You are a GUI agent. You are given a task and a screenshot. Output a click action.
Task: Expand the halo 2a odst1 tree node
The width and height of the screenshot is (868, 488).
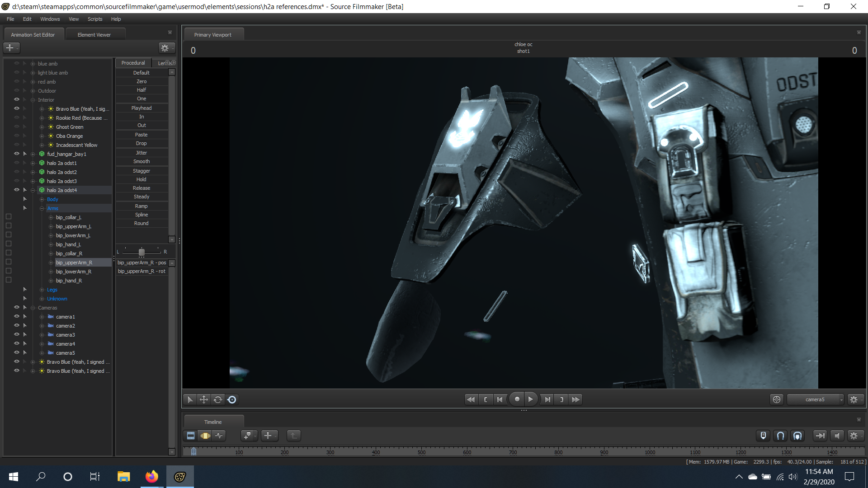point(33,163)
